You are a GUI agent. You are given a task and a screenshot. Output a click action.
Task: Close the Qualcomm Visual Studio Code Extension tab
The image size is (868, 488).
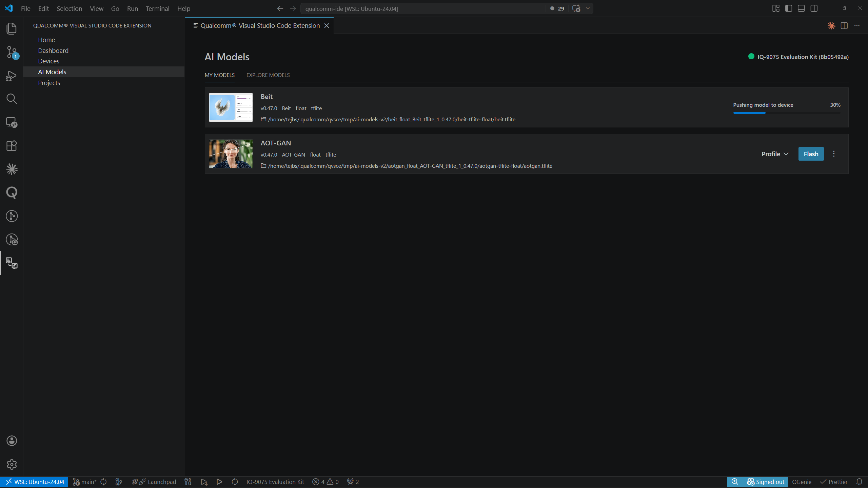[327, 25]
